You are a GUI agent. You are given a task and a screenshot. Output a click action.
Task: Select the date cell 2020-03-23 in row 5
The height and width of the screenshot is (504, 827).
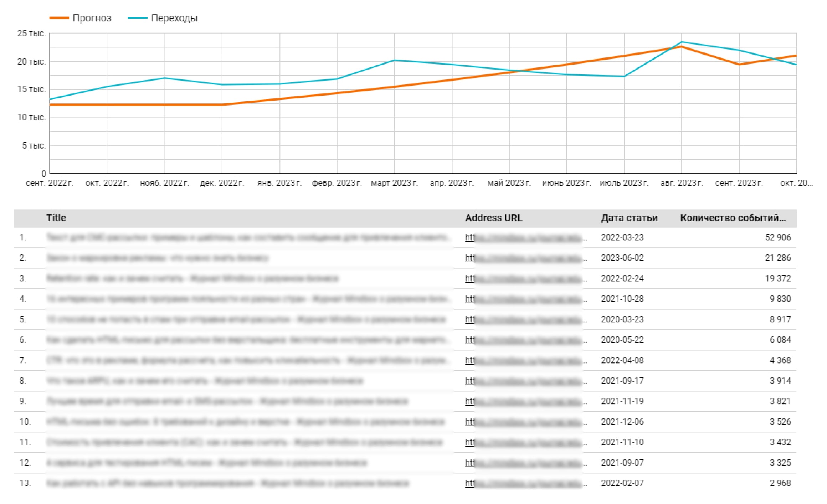(x=622, y=319)
